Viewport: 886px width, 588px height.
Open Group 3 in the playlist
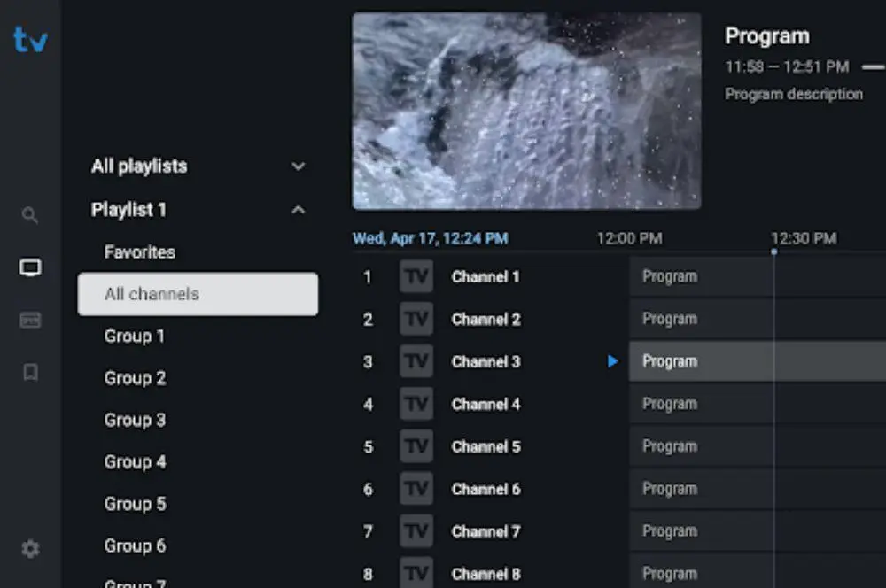point(135,420)
